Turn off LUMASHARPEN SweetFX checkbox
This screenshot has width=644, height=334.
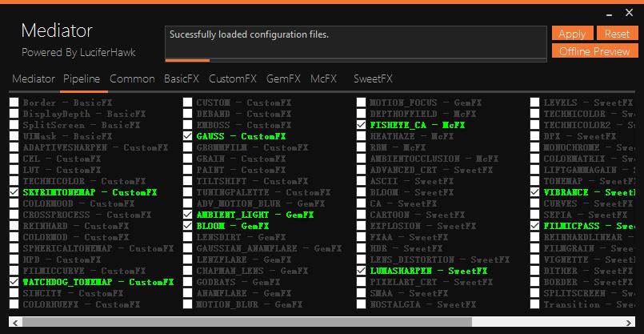pyautogui.click(x=362, y=272)
